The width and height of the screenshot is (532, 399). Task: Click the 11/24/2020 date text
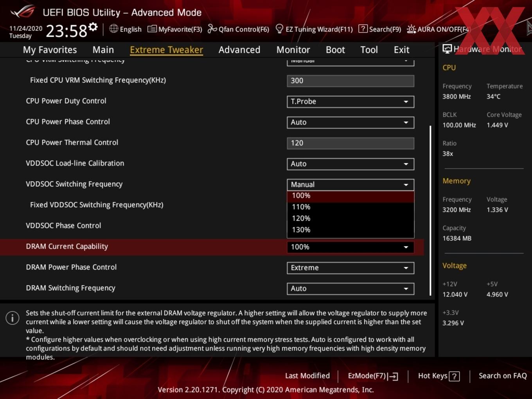(26, 29)
